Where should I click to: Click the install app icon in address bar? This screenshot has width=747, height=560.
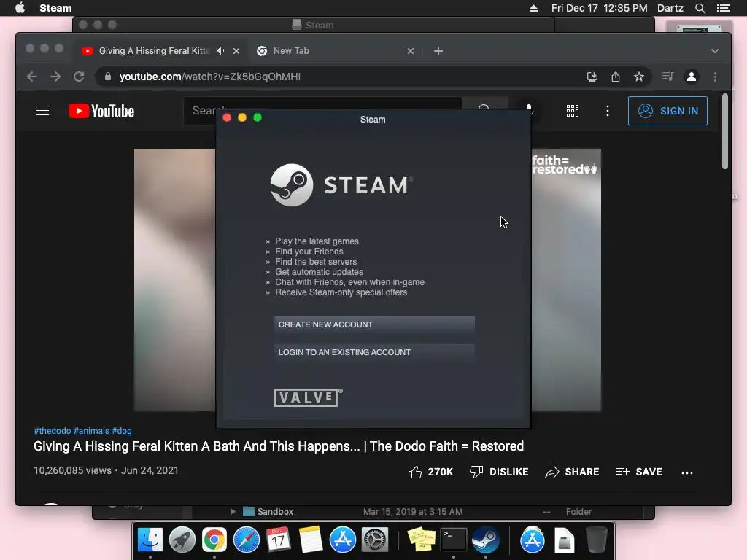(592, 77)
